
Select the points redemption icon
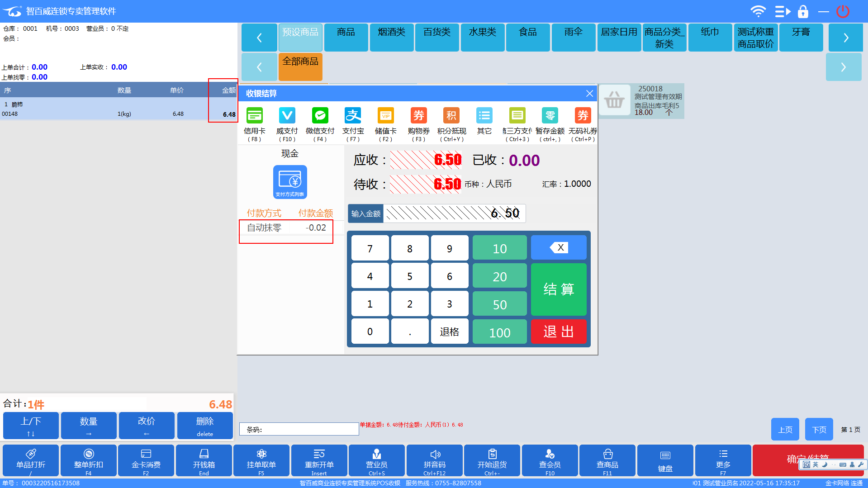point(451,116)
